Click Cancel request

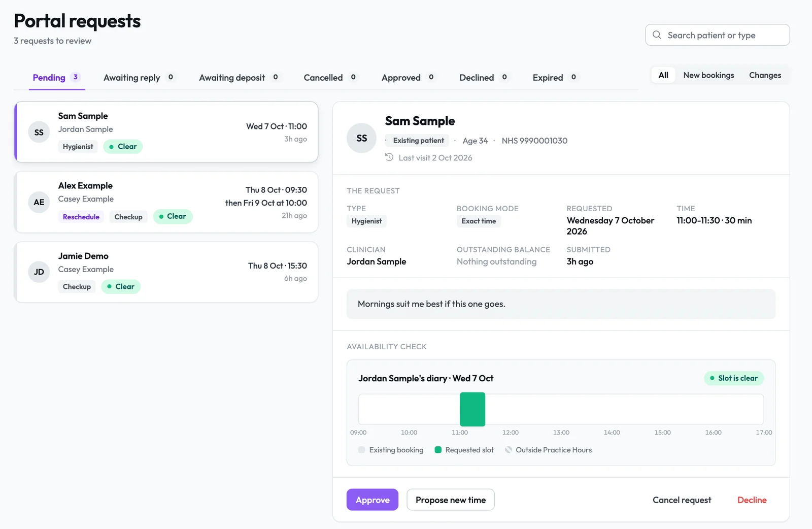pos(682,500)
